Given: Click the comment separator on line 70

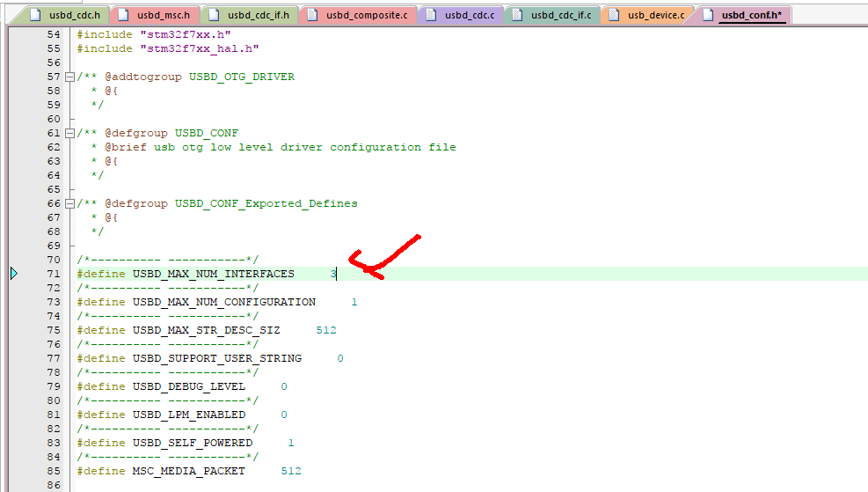Looking at the screenshot, I should pos(168,260).
